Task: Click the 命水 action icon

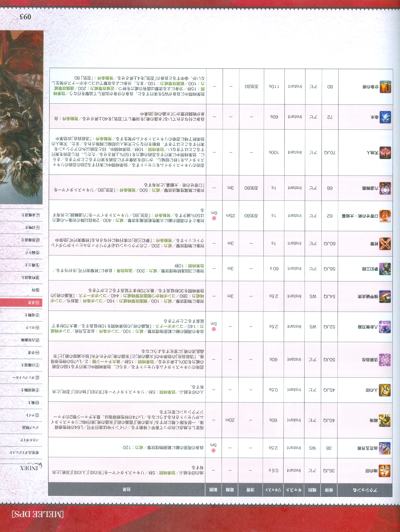Action: click(x=385, y=117)
